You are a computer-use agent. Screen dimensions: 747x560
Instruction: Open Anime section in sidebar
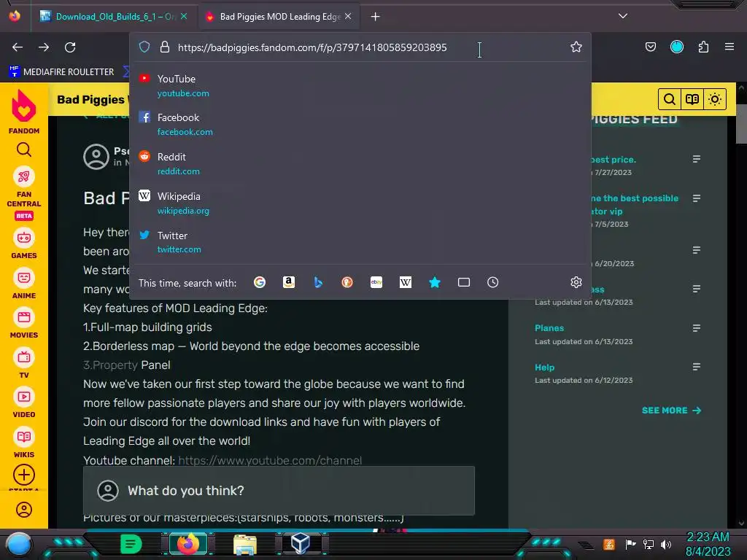point(24,284)
